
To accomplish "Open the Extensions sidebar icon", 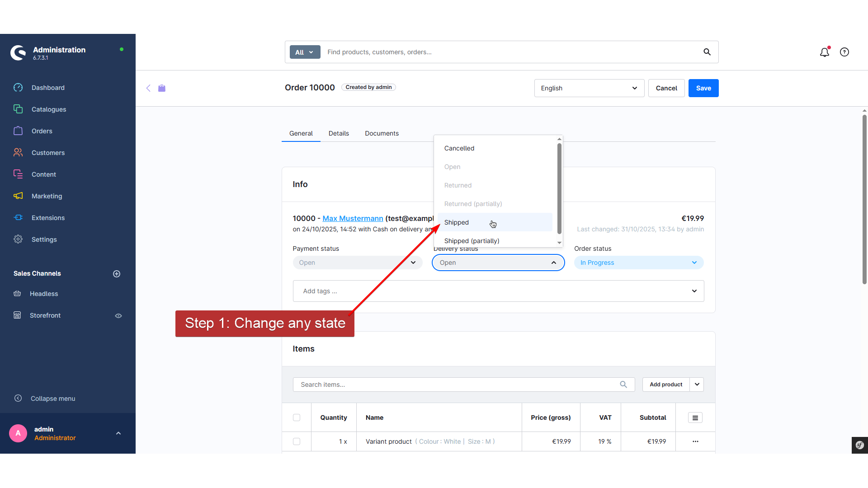I will point(18,218).
